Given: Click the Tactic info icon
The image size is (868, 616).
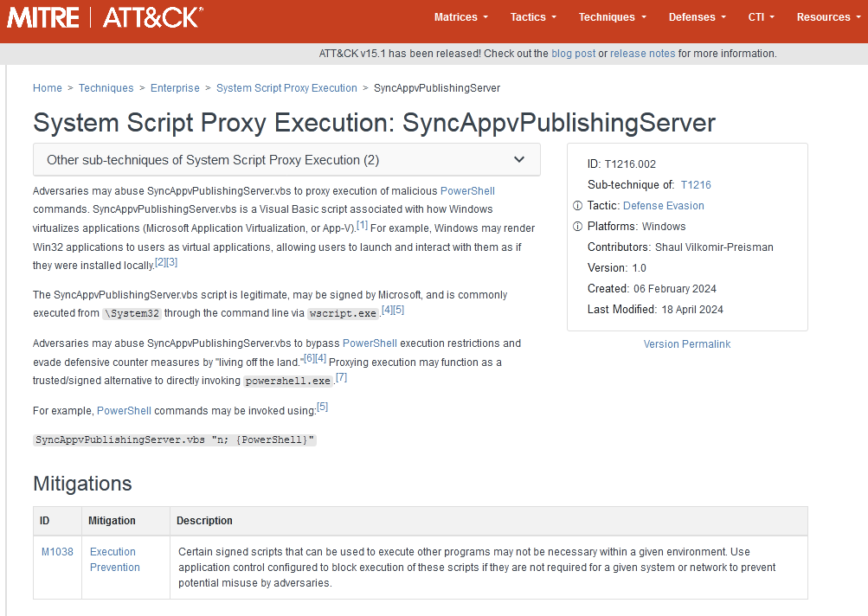Looking at the screenshot, I should point(577,206).
